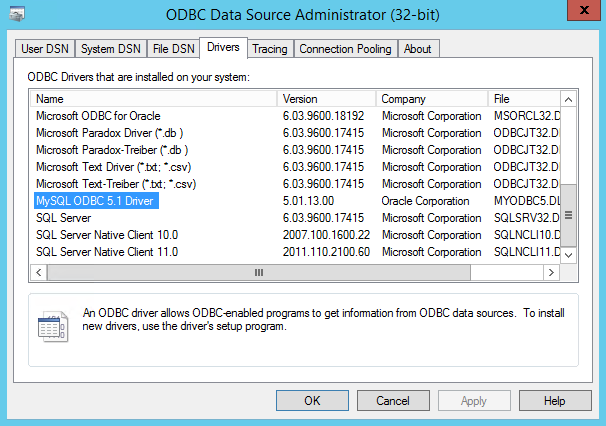The height and width of the screenshot is (426, 606).
Task: Open Help for the dialog
Action: coord(555,400)
